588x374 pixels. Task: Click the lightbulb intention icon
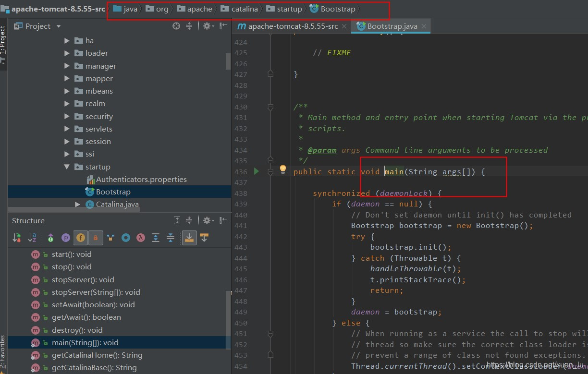283,169
